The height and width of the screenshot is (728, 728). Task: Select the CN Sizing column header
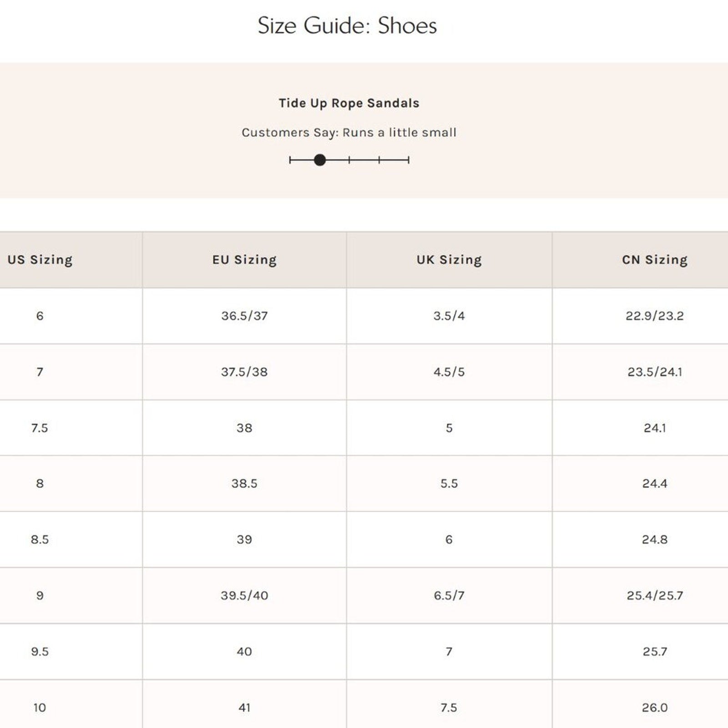pyautogui.click(x=655, y=260)
